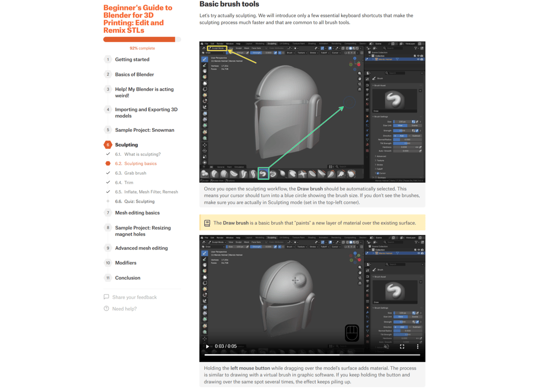Click the 92% complete label
Screen dimensions: 549x392
(142, 48)
